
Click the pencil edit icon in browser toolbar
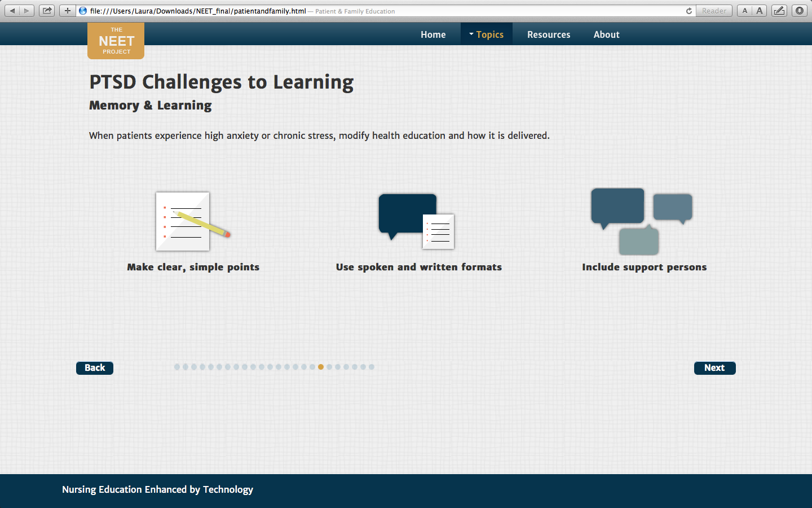pyautogui.click(x=779, y=11)
